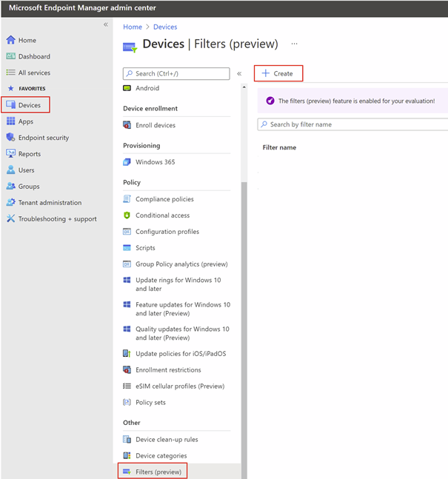Click the Devices Filters page header icon
Screen dimensions: 448x479
130,47
